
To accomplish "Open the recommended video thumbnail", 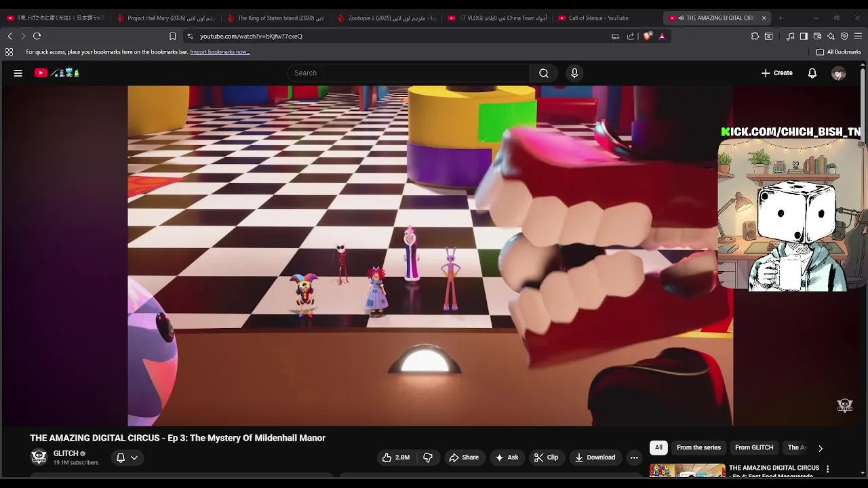I will (x=688, y=470).
